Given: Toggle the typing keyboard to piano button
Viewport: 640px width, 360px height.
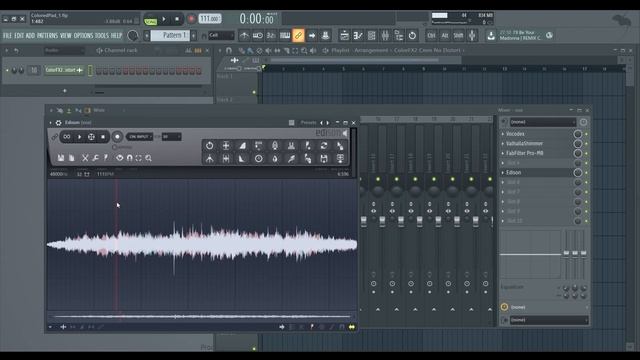Looking at the screenshot, I should pyautogui.click(x=285, y=36).
